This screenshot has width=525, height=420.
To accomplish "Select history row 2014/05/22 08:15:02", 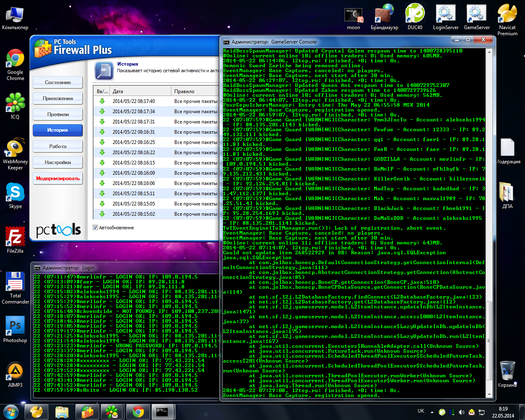I will click(x=157, y=214).
